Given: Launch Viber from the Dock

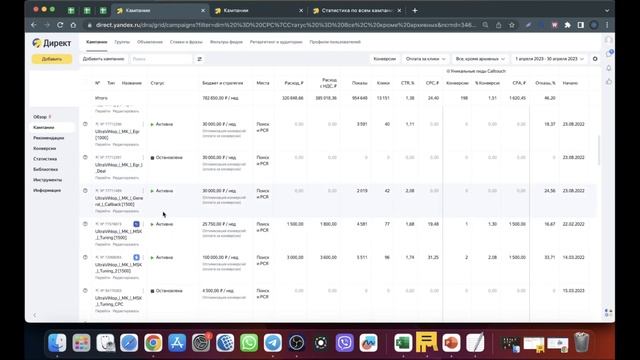Looking at the screenshot, I should (344, 342).
